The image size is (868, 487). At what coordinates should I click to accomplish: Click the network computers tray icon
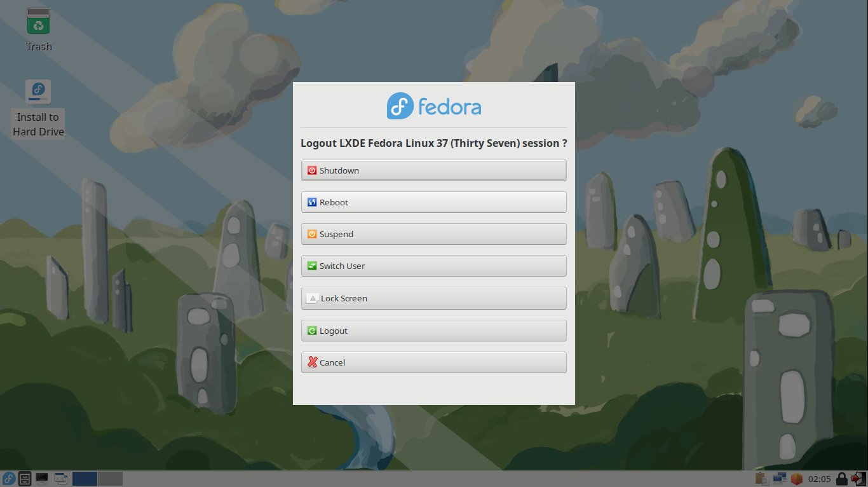point(779,479)
